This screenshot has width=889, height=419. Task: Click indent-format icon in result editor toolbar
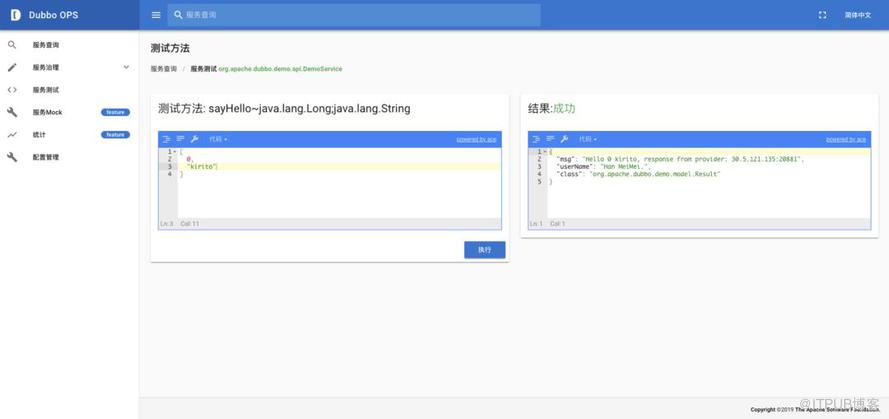(536, 139)
